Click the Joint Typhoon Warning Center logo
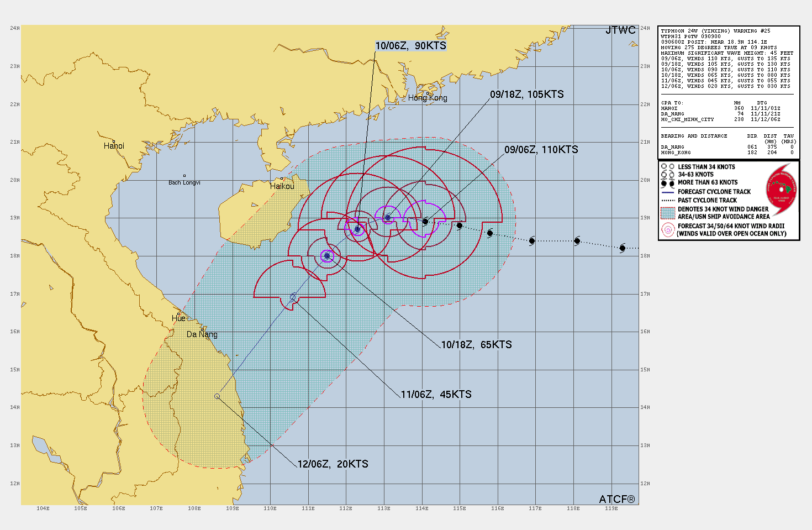Screen dimensions: 812x530 point(782,189)
